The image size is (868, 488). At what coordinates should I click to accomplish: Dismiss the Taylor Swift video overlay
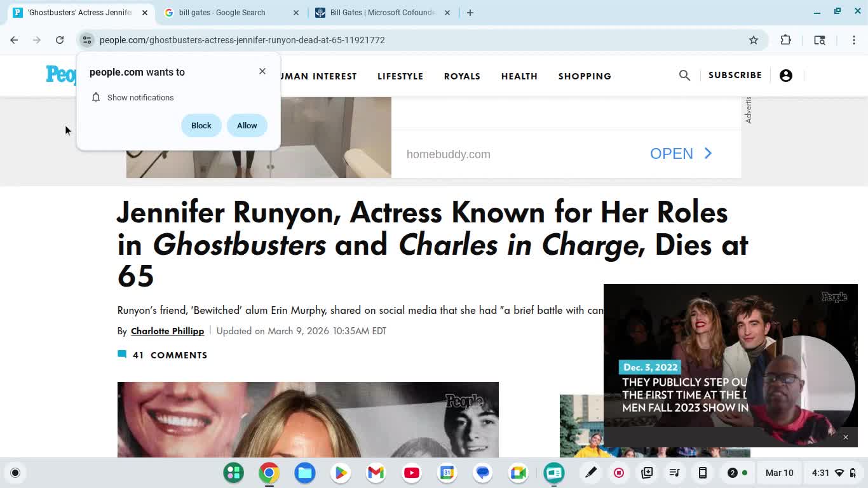(x=846, y=437)
